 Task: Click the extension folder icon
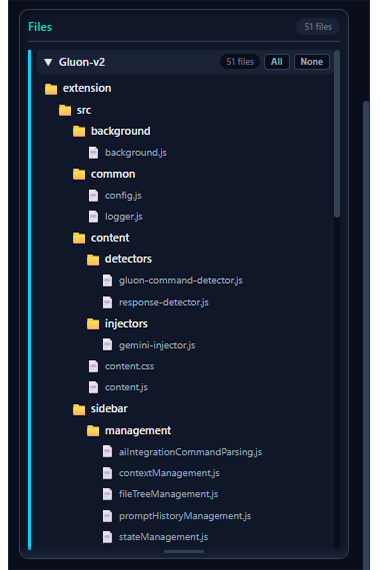coord(51,89)
